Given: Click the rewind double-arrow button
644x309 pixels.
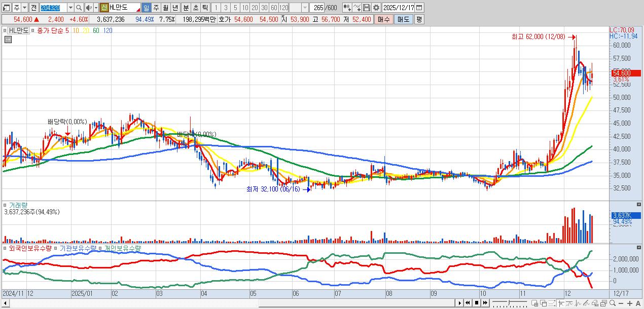Looking at the screenshot, I should pos(468,303).
